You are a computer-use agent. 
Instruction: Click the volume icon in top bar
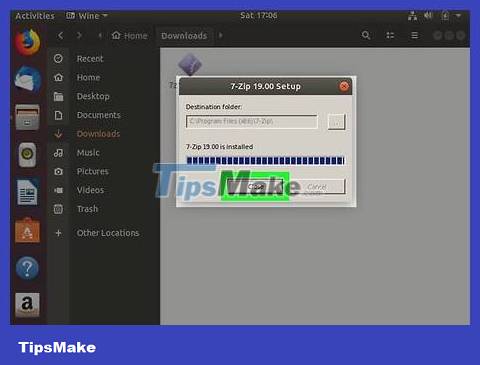(428, 15)
